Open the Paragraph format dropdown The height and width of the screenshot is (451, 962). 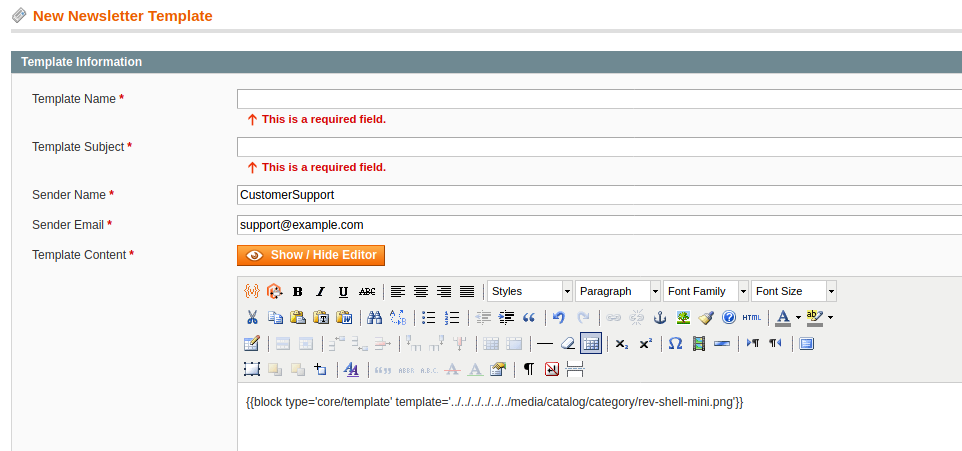[x=618, y=291]
